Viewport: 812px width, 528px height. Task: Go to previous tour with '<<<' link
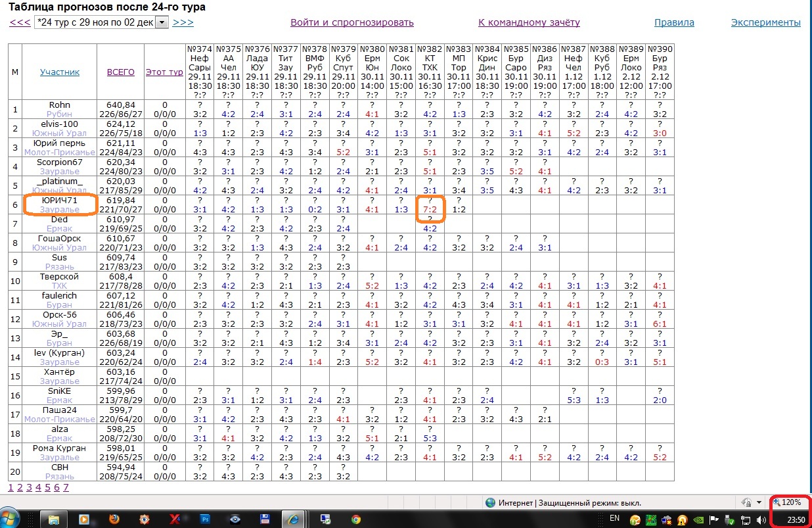click(x=20, y=22)
